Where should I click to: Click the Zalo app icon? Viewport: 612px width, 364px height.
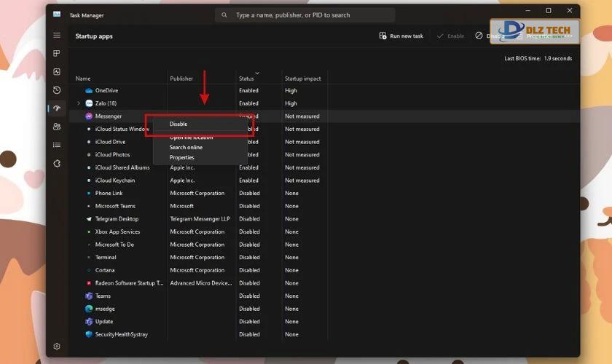click(89, 103)
